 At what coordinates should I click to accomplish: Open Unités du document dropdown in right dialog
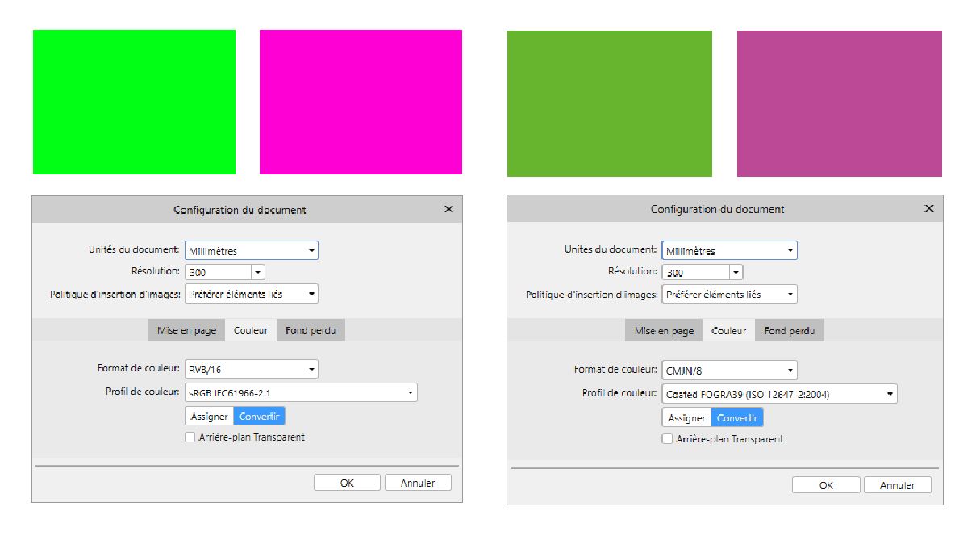(729, 250)
